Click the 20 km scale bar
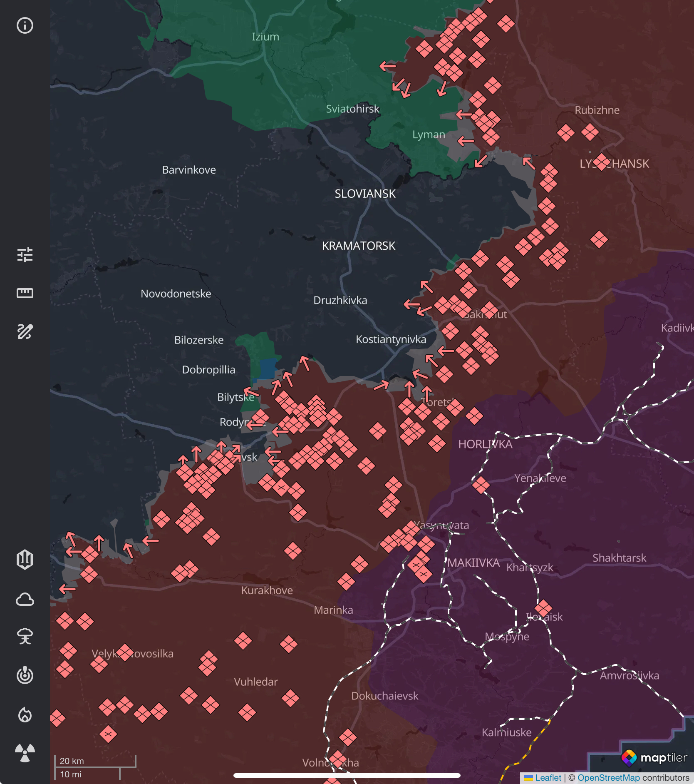This screenshot has width=694, height=784. 95,761
